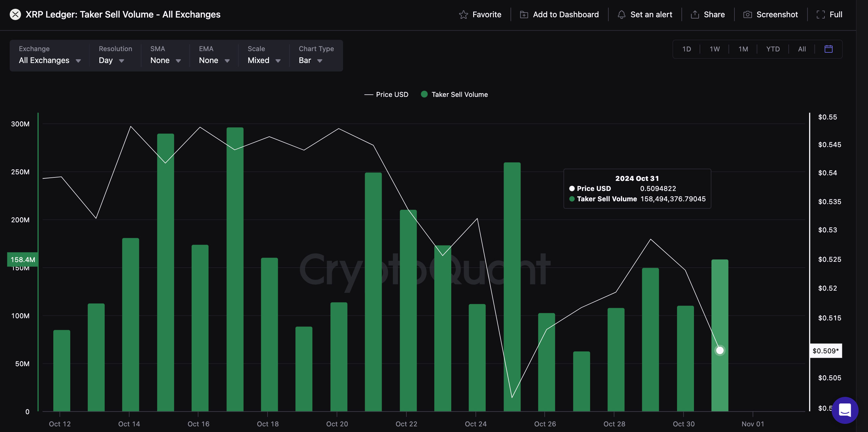Click the 2024 Oct 31 tooltip header
This screenshot has width=868, height=432.
click(x=637, y=178)
